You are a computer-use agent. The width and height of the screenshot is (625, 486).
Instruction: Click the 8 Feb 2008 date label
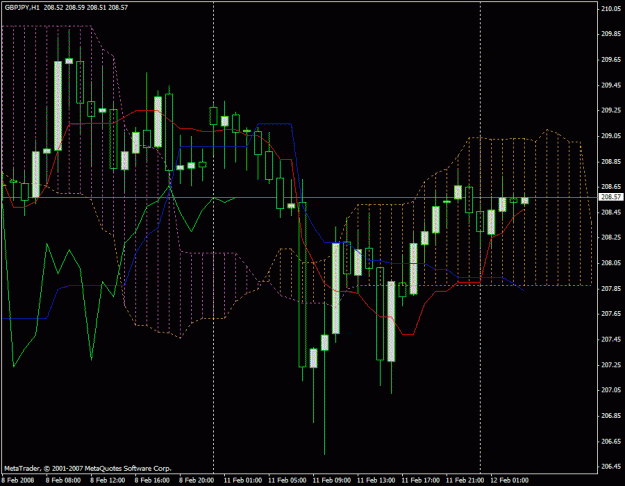coord(18,480)
